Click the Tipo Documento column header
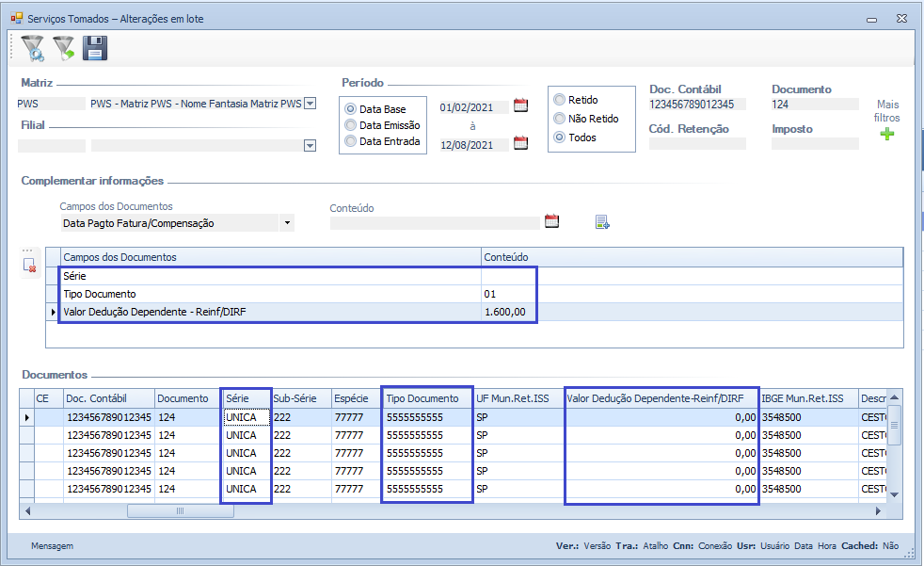This screenshot has width=924, height=566. pos(422,398)
